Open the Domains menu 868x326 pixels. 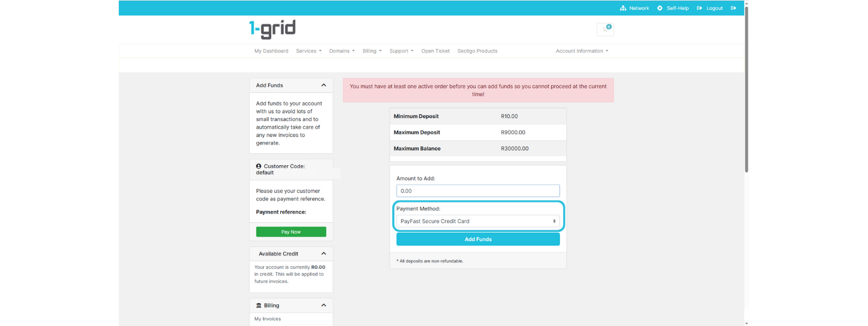pyautogui.click(x=342, y=51)
